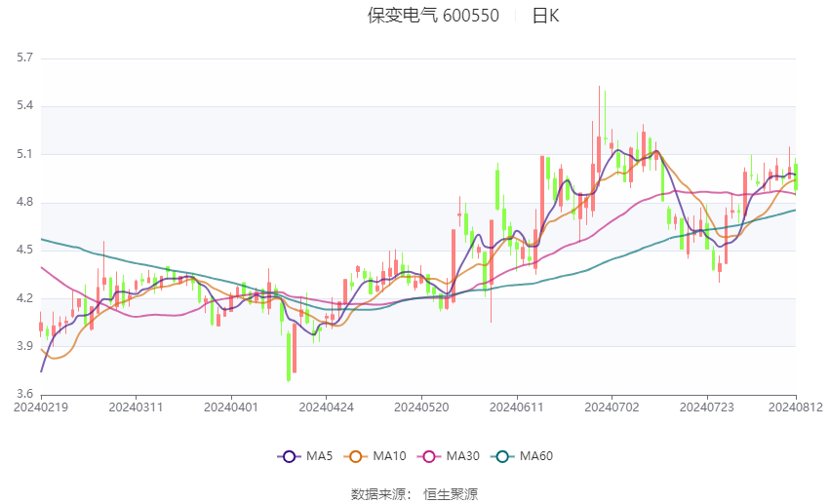Toggle the MA5 legend marker
The width and height of the screenshot is (829, 504).
290,456
